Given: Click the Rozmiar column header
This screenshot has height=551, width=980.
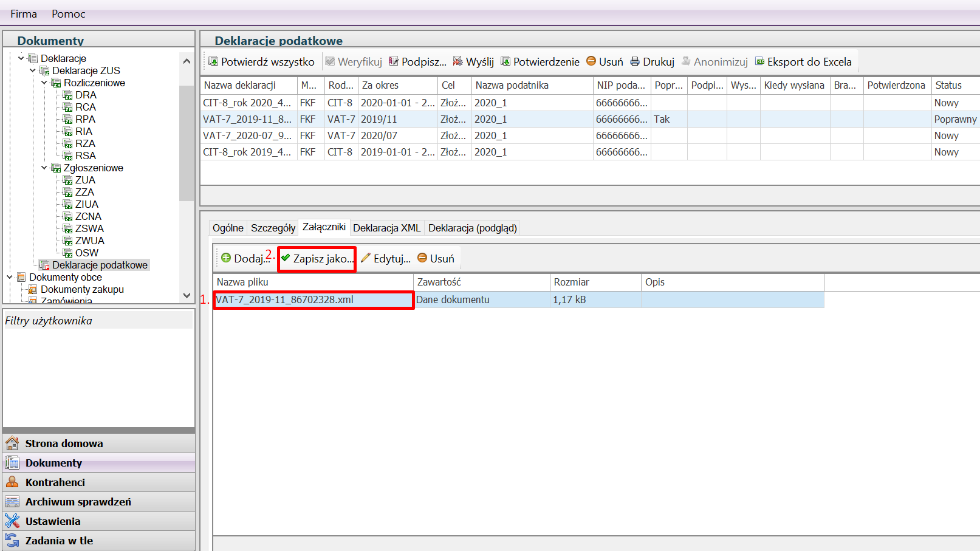Looking at the screenshot, I should tap(595, 282).
